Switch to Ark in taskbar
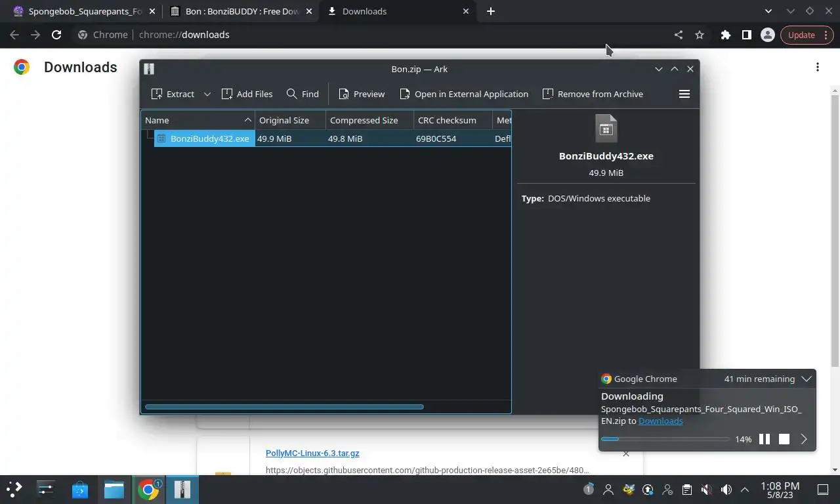Viewport: 840px width, 504px height. [182, 489]
